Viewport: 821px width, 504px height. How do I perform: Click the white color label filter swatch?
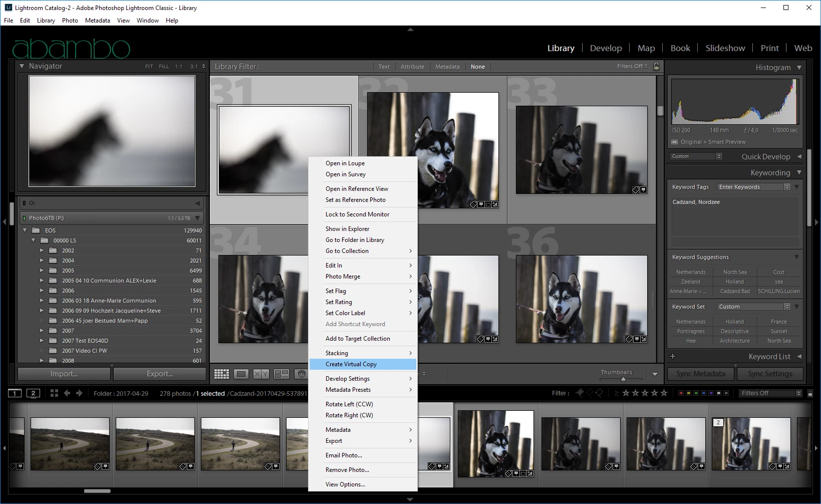point(719,393)
